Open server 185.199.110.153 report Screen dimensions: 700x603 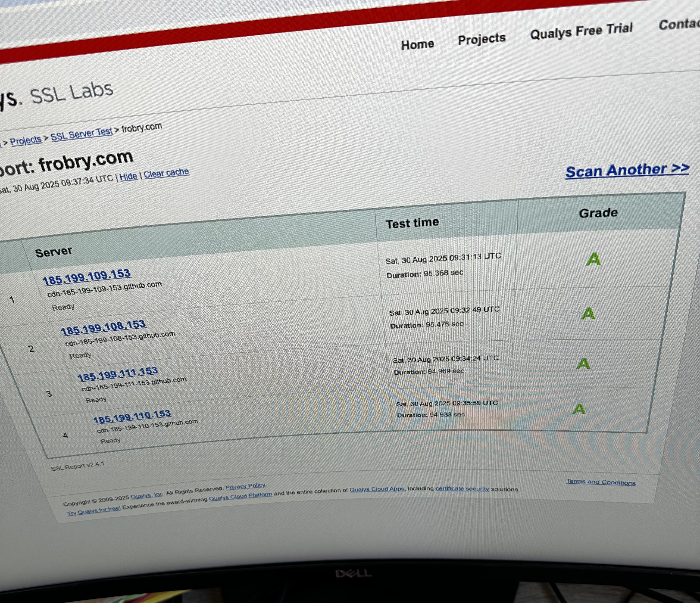point(132,417)
